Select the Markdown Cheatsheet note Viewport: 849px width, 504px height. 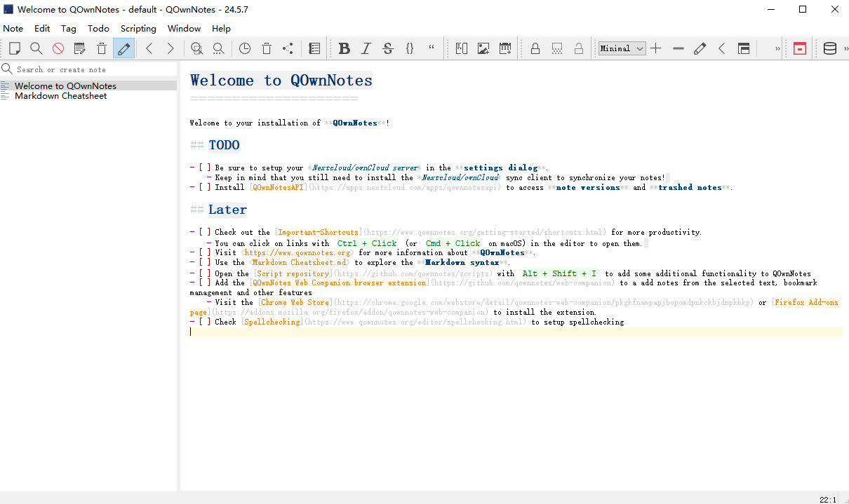point(60,96)
